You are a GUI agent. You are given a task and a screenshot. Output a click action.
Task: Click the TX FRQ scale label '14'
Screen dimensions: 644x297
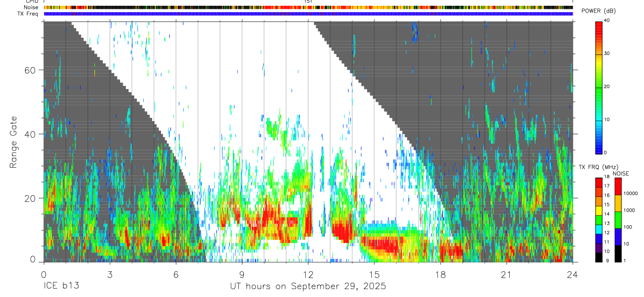[606, 214]
